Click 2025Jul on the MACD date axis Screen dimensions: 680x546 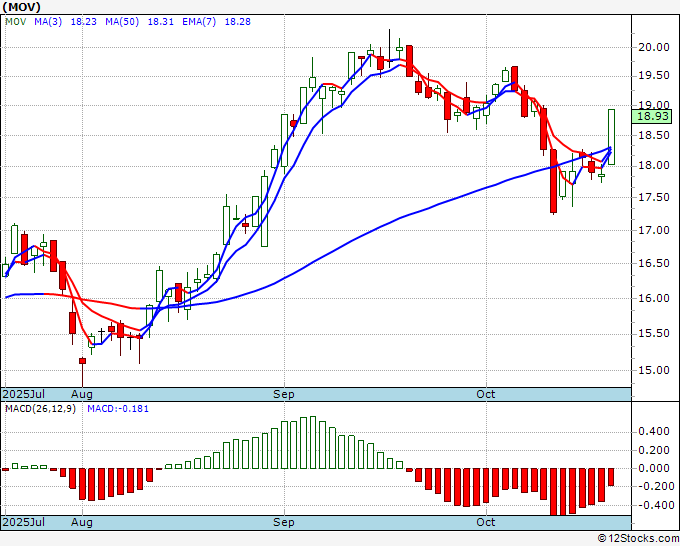[24, 522]
